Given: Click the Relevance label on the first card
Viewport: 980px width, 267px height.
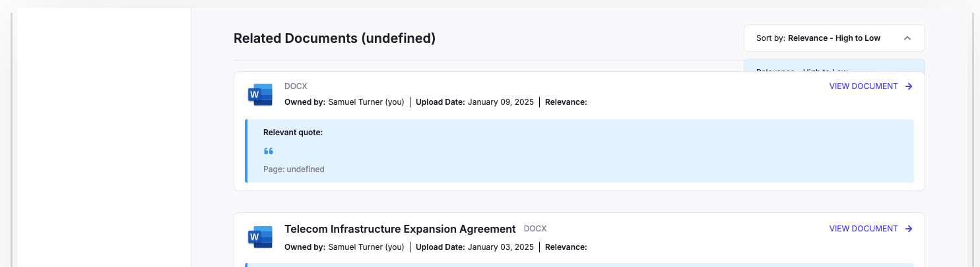Looking at the screenshot, I should (x=566, y=102).
